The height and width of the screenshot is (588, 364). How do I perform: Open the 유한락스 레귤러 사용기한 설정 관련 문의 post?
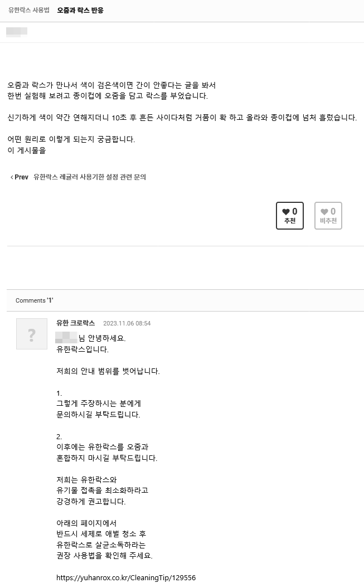90,177
